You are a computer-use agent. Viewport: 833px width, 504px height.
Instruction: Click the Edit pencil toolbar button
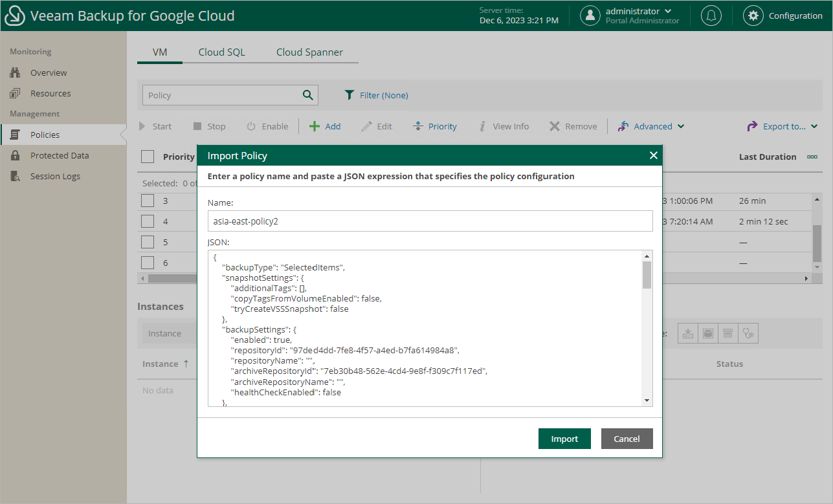pyautogui.click(x=376, y=126)
